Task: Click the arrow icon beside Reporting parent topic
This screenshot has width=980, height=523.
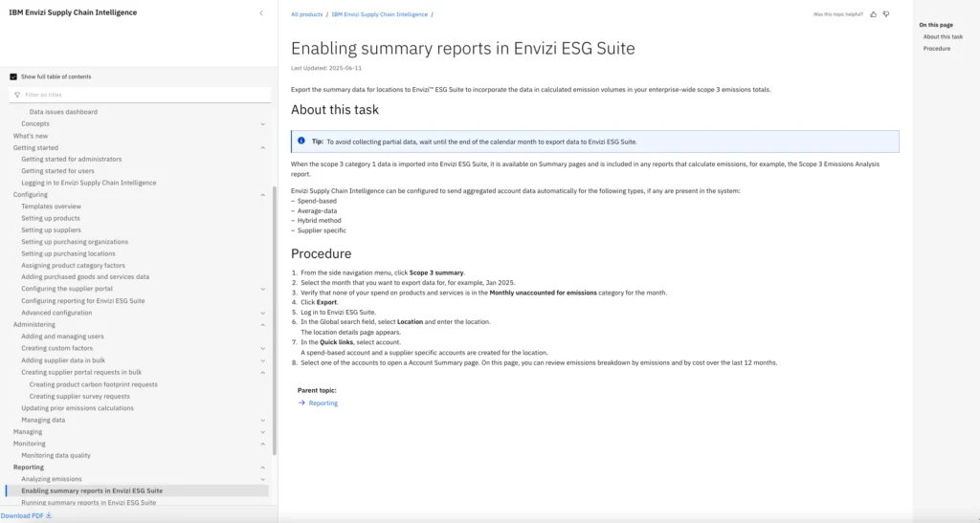Action: [x=301, y=403]
